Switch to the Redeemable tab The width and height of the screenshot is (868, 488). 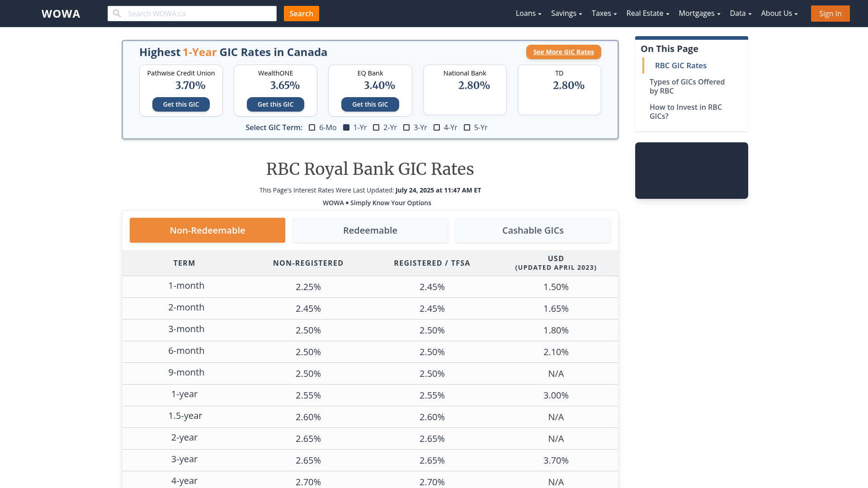[x=370, y=230]
